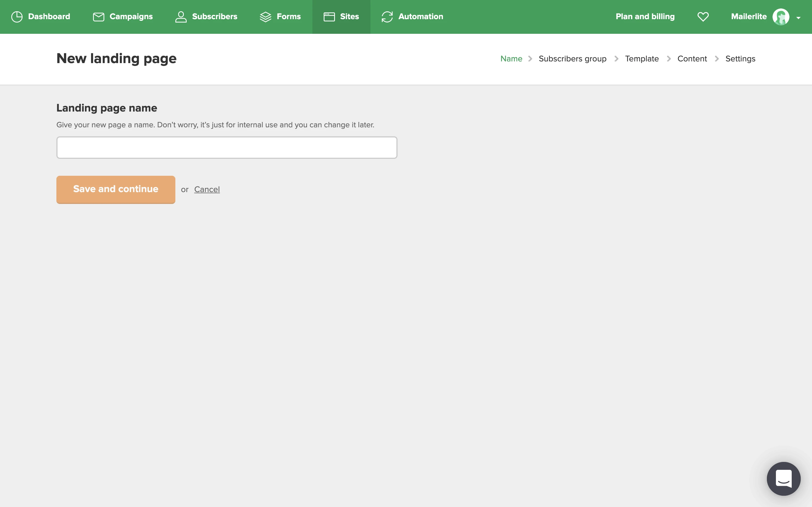Viewport: 812px width, 507px height.
Task: Focus the Landing page name field
Action: (227, 148)
